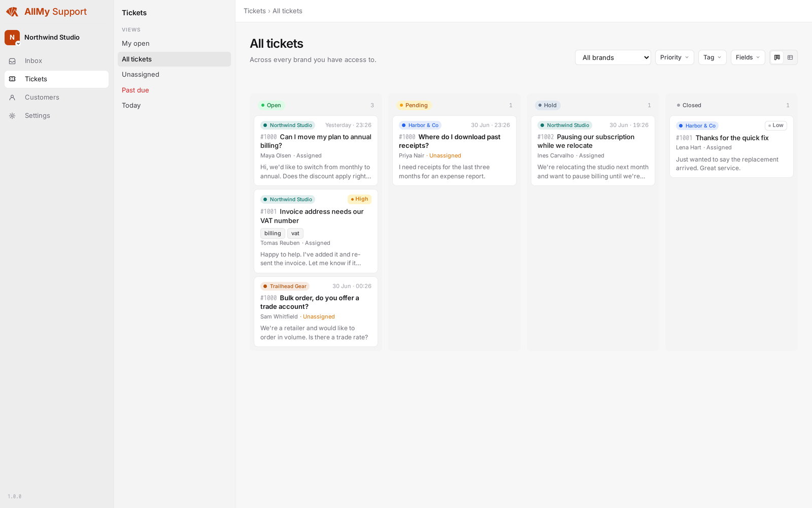Click the vat tag chip
The height and width of the screenshot is (508, 812).
295,233
